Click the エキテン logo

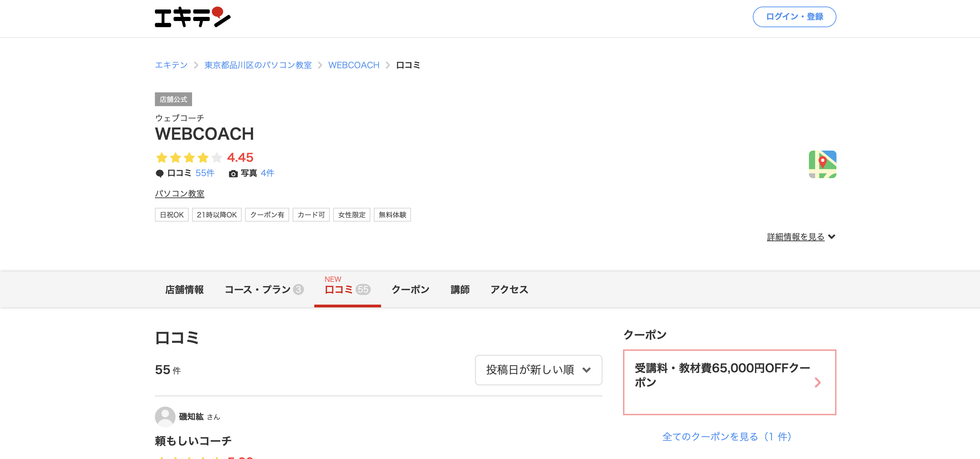pyautogui.click(x=192, y=17)
